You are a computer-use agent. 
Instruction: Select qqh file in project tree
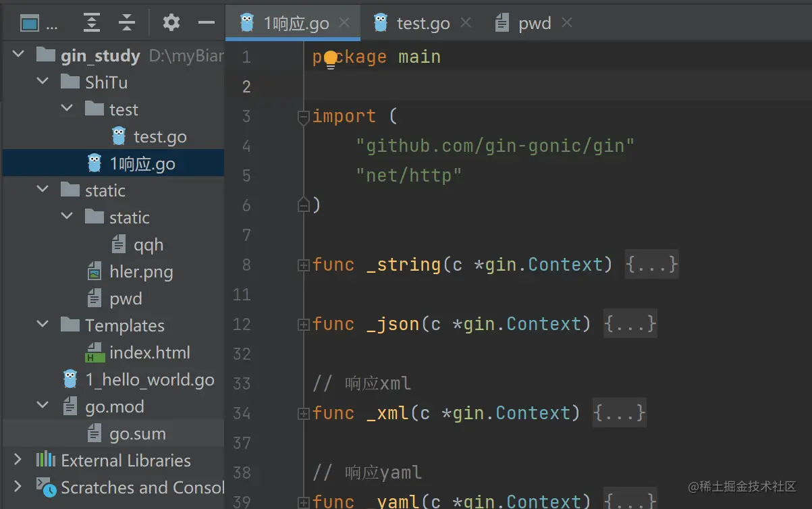pyautogui.click(x=148, y=245)
